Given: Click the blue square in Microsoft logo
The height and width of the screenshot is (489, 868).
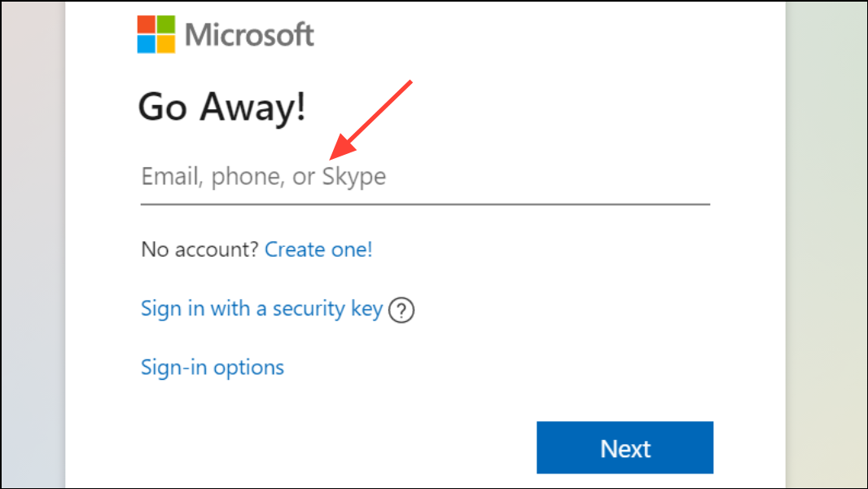Looking at the screenshot, I should point(146,44).
